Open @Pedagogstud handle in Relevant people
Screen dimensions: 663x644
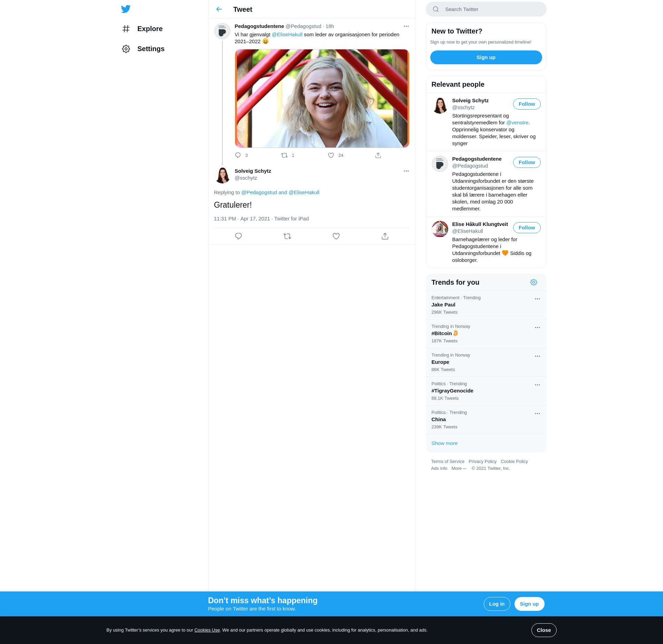pos(470,166)
